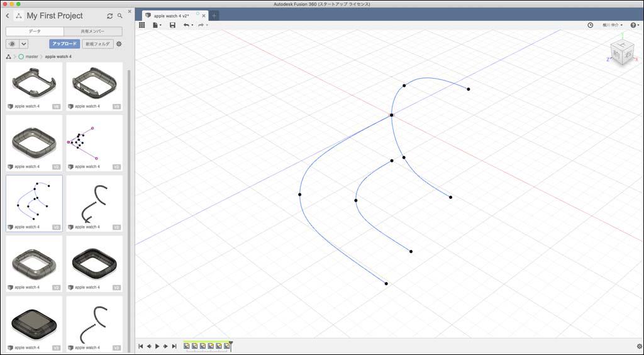Open timeline settings gear at bottom right
Screen dimensions: 644x355
[639, 346]
